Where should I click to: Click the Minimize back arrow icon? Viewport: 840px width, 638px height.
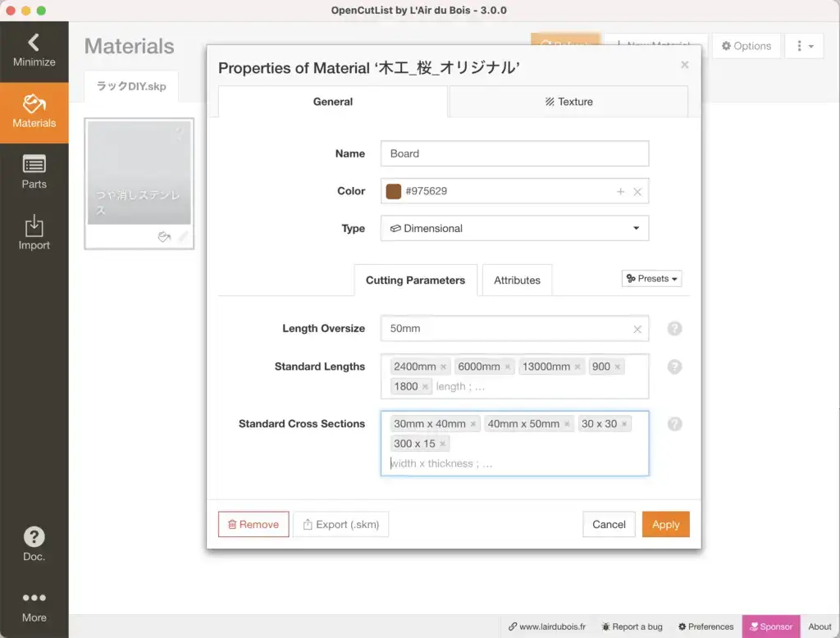(x=34, y=43)
